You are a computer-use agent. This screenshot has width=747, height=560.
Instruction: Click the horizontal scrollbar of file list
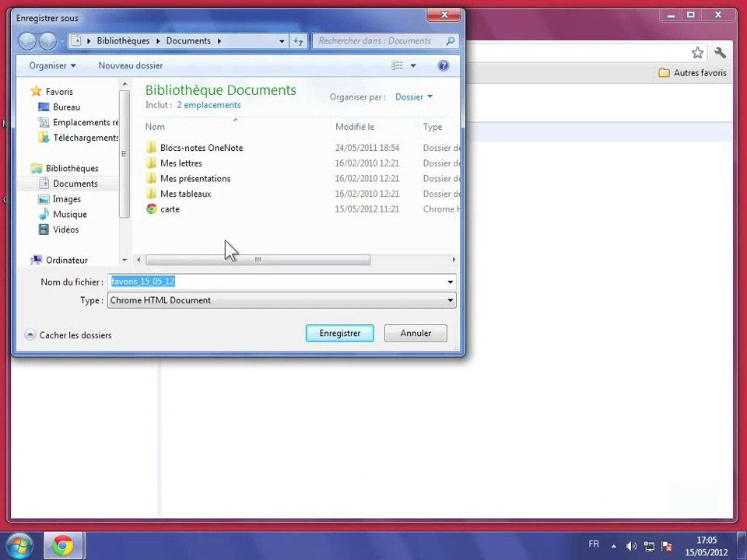(x=258, y=260)
